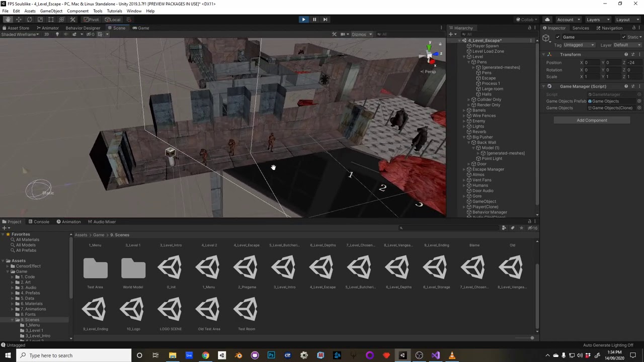The height and width of the screenshot is (362, 644).
Task: Open the Hierarchy create plus button
Action: pos(452,34)
